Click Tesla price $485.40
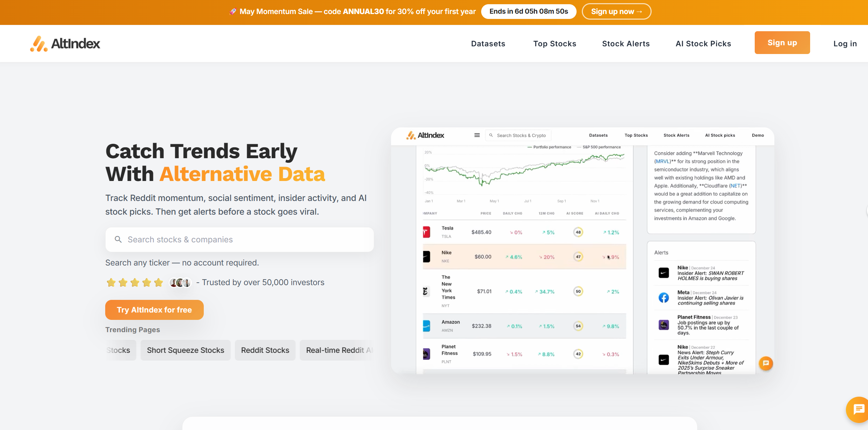 point(481,232)
